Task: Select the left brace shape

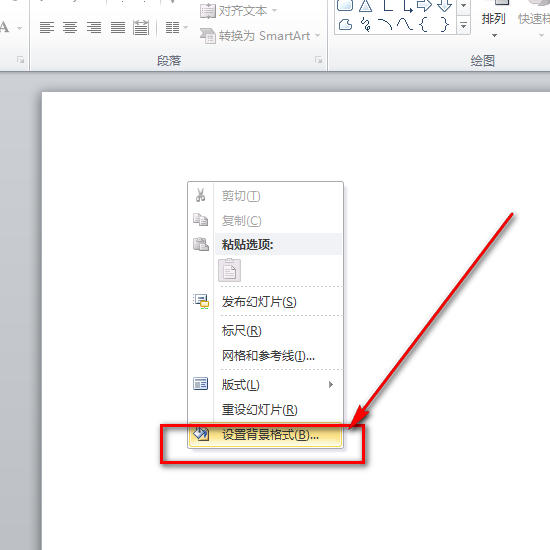Action: tap(424, 25)
